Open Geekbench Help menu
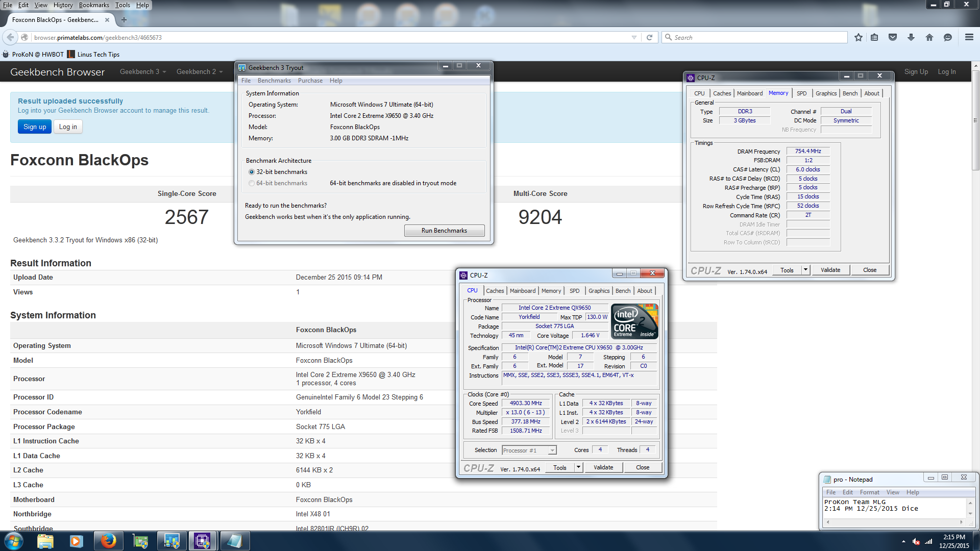 [336, 81]
